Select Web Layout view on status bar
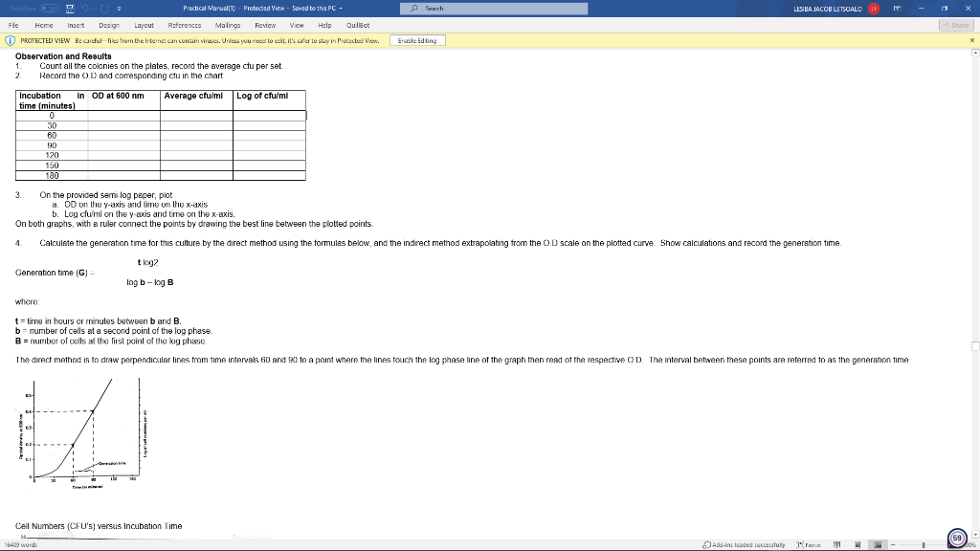 (879, 543)
